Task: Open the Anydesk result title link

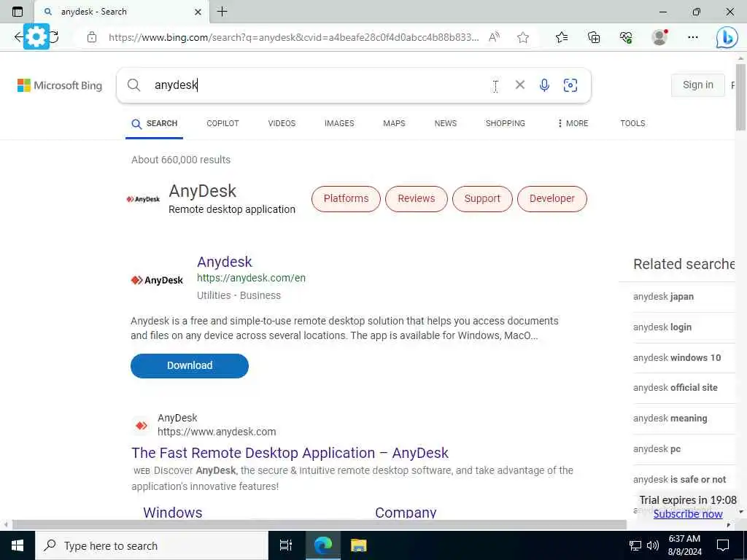Action: 225,262
